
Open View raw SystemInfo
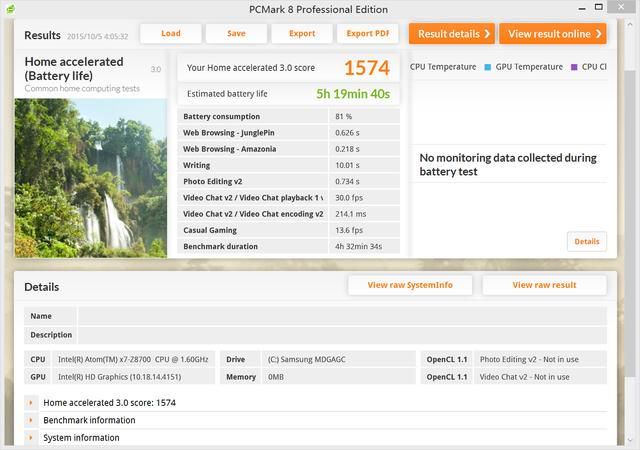pyautogui.click(x=410, y=285)
